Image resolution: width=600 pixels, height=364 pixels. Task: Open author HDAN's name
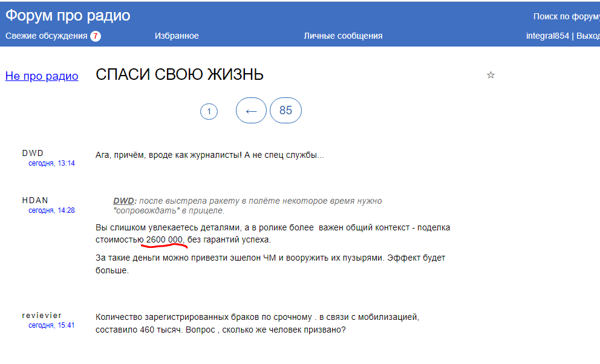pyautogui.click(x=35, y=200)
